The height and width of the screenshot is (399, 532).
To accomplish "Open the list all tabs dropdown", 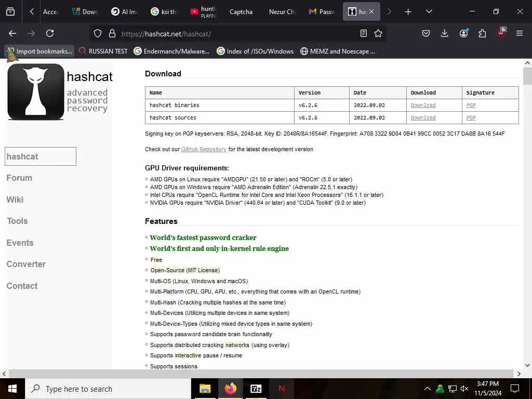I will point(429,11).
